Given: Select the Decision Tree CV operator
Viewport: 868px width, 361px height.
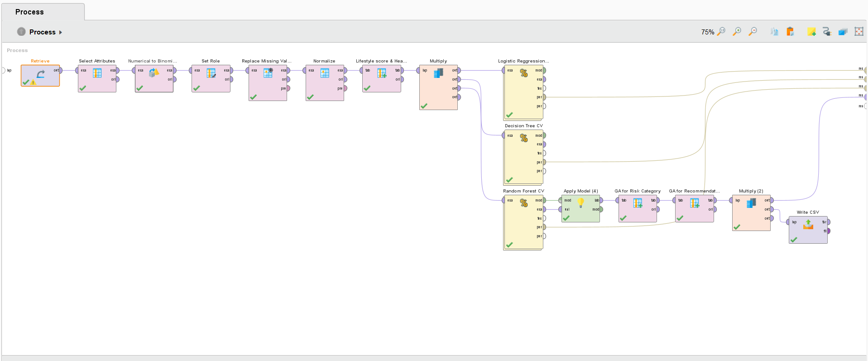Looking at the screenshot, I should [523, 157].
